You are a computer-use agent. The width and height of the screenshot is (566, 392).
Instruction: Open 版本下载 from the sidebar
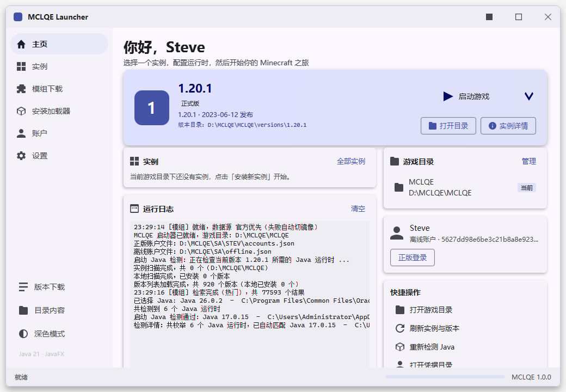point(59,287)
